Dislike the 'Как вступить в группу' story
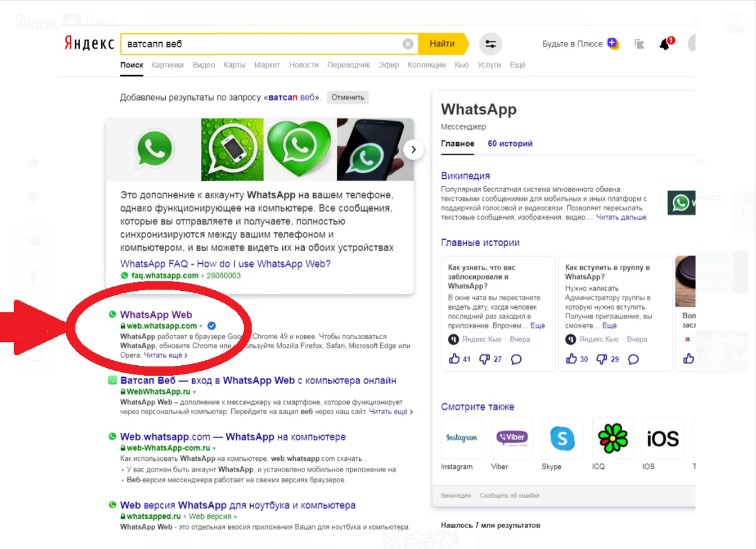756x549 pixels. coord(602,359)
